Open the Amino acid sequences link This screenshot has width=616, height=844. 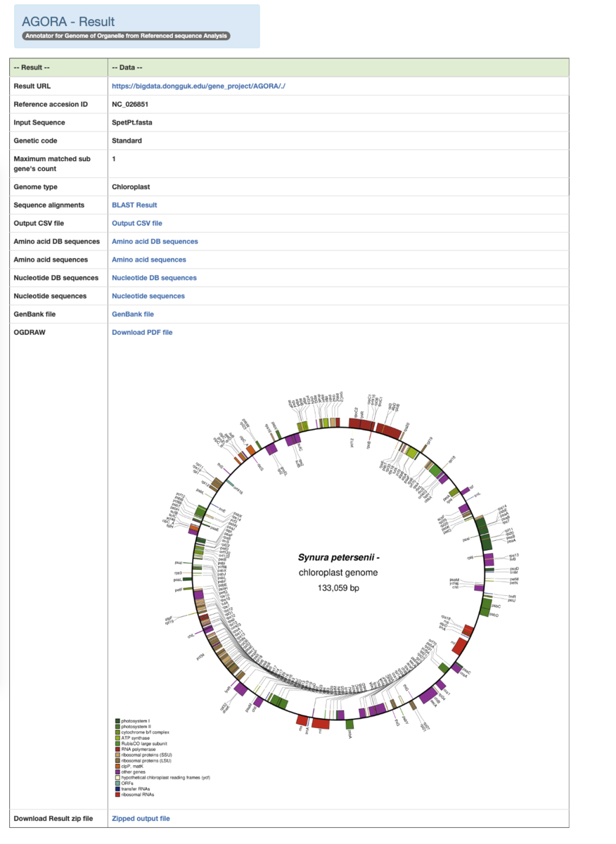coord(149,260)
